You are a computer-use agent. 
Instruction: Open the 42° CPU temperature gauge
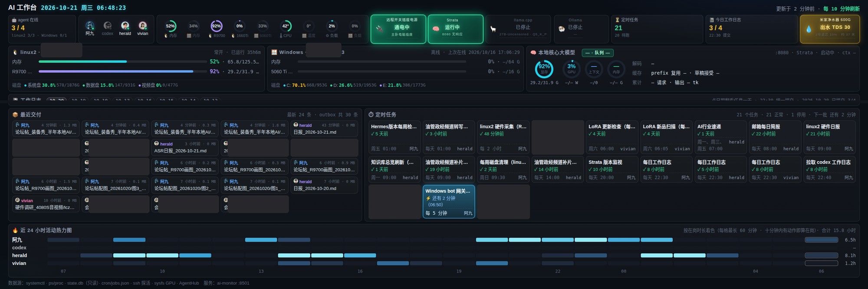click(286, 26)
